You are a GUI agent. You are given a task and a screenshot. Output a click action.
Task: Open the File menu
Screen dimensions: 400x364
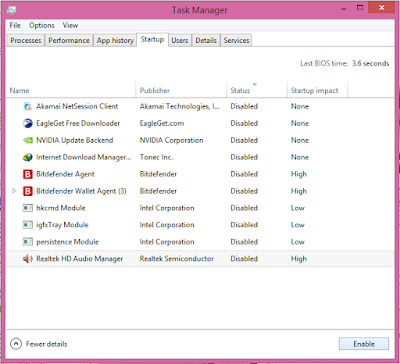coord(15,25)
